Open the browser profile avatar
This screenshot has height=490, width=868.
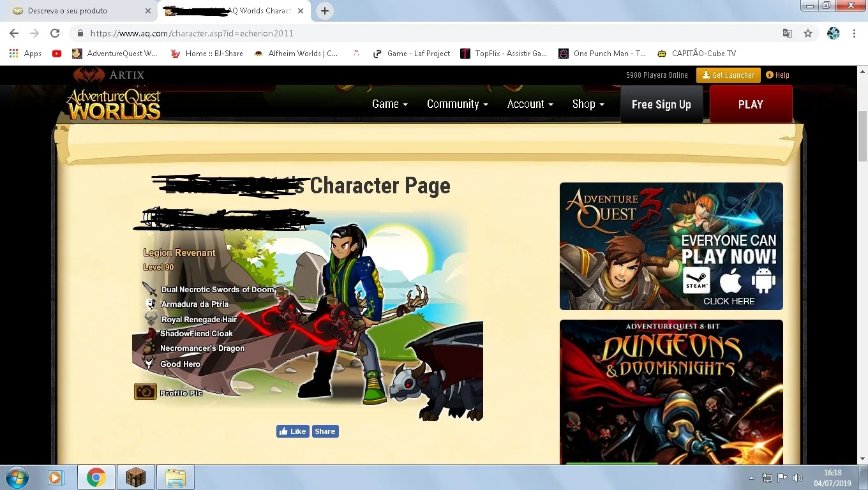pos(833,33)
